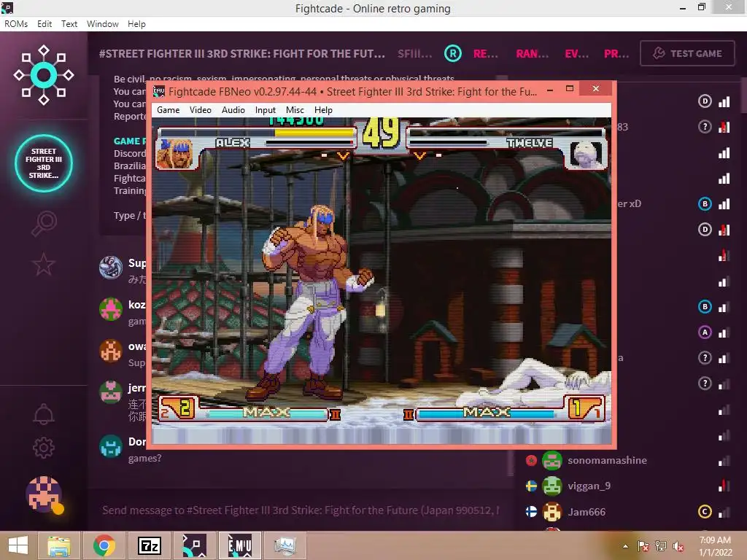747x560 pixels.
Task: Open the Help menu in Fightcade main window
Action: point(136,24)
